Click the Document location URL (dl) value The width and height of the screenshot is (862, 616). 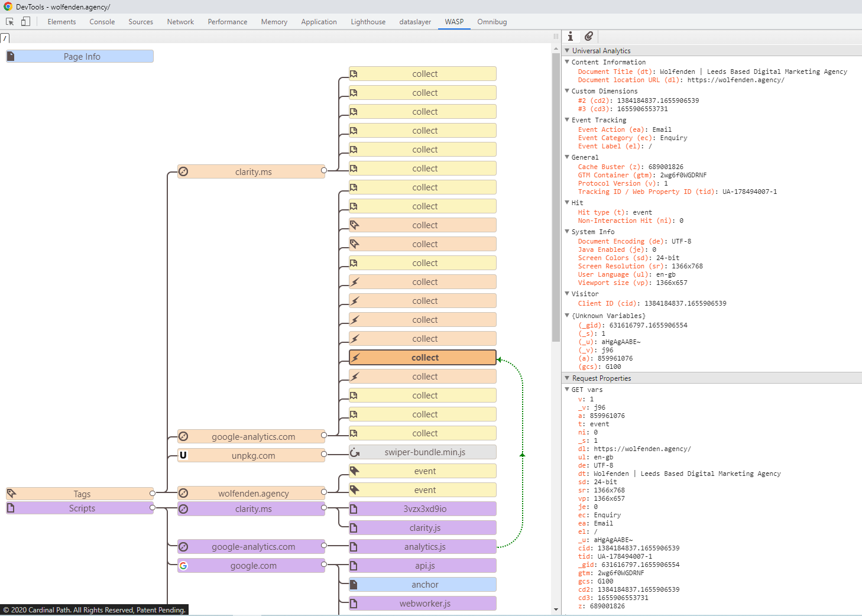735,80
